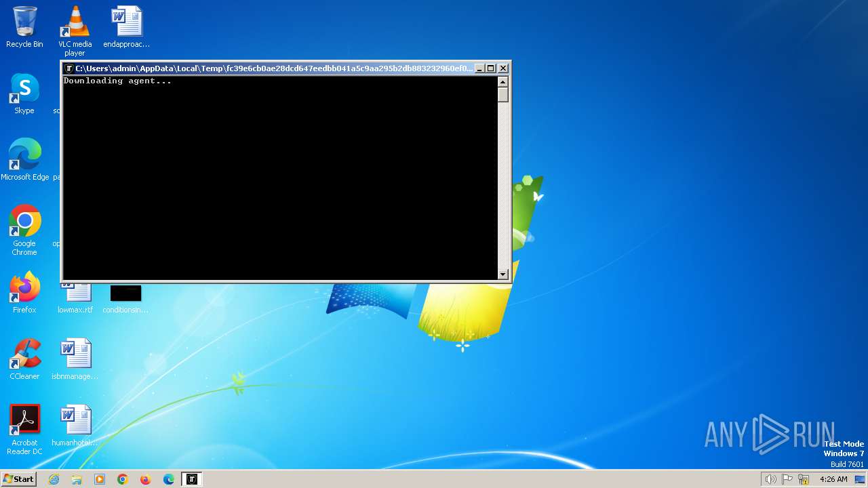Click the network warning tray icon
Image resolution: width=868 pixels, height=488 pixels.
pyautogui.click(x=804, y=479)
